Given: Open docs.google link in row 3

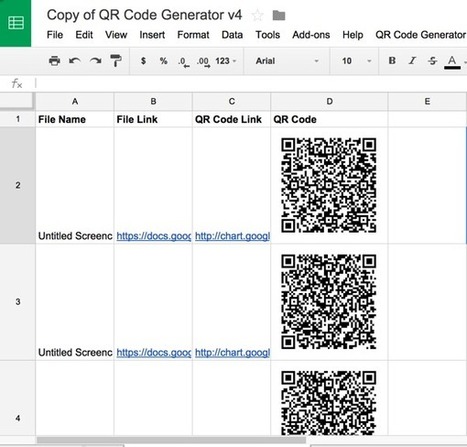Looking at the screenshot, I should 154,353.
